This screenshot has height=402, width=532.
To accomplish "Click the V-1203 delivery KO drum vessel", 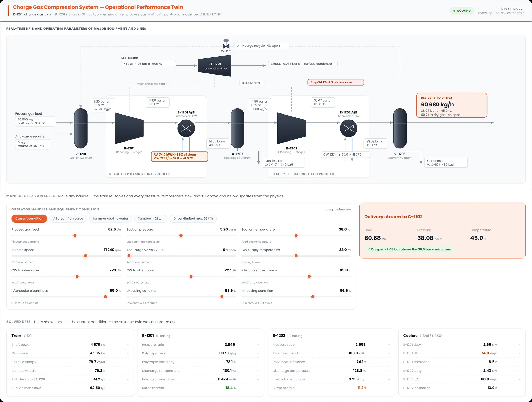I will click(x=400, y=128).
